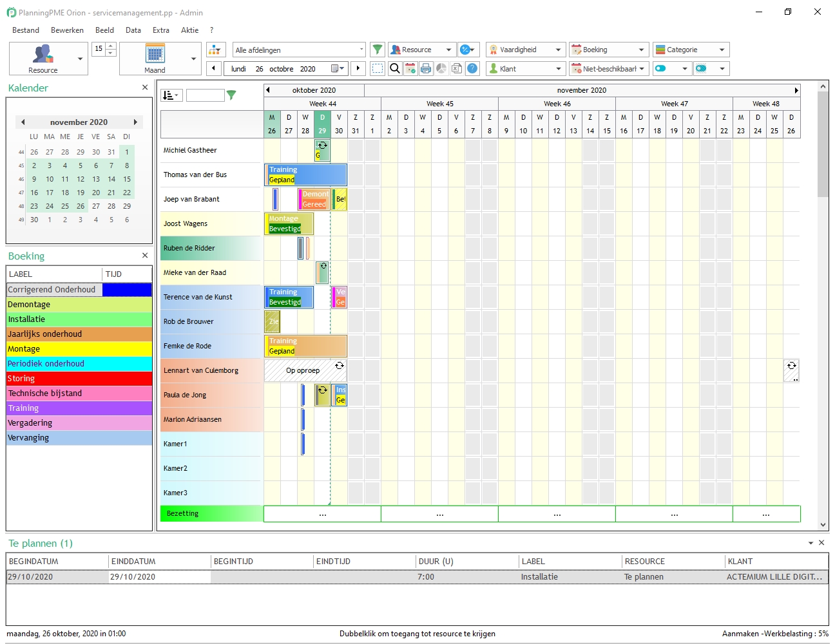The height and width of the screenshot is (644, 835).
Task: Click recurring icon on Lennart's Op oproep
Action: (340, 365)
